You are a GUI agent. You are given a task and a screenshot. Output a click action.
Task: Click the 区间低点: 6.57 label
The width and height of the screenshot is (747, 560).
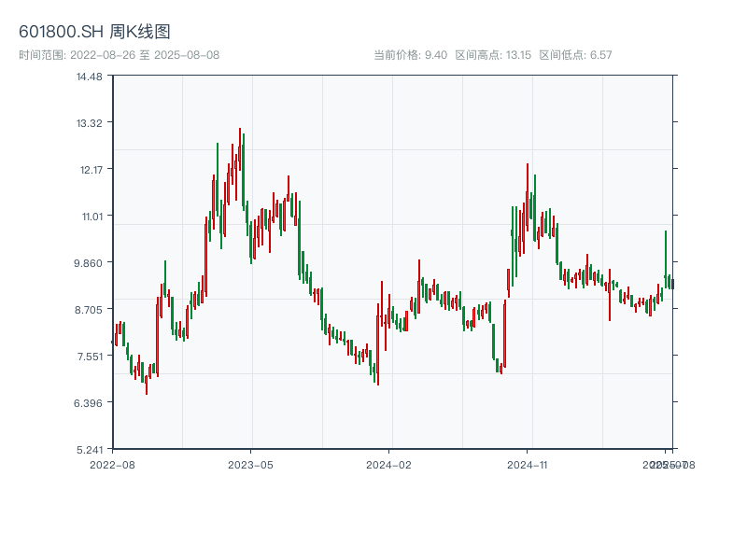(575, 55)
